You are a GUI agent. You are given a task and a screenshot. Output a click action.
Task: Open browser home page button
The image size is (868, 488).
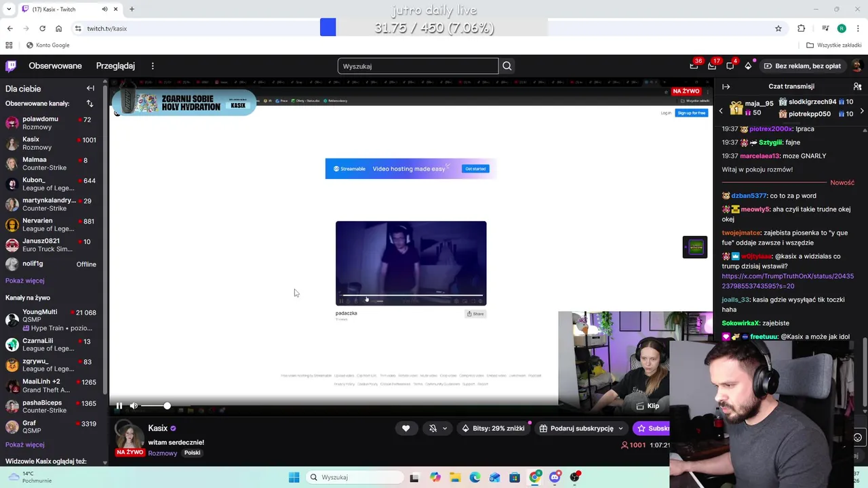[x=58, y=28]
